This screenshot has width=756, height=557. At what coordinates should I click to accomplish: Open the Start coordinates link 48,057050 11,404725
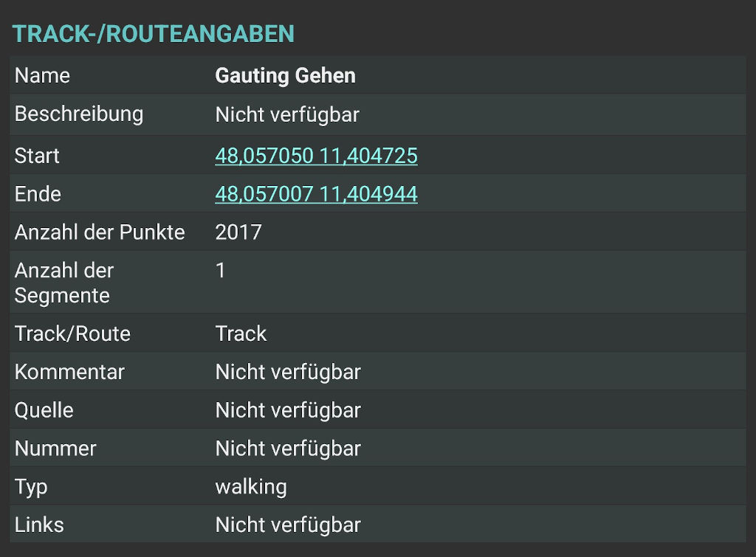(x=316, y=156)
